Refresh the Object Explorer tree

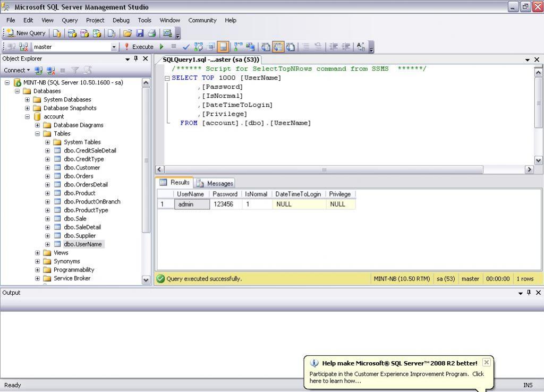coord(88,71)
